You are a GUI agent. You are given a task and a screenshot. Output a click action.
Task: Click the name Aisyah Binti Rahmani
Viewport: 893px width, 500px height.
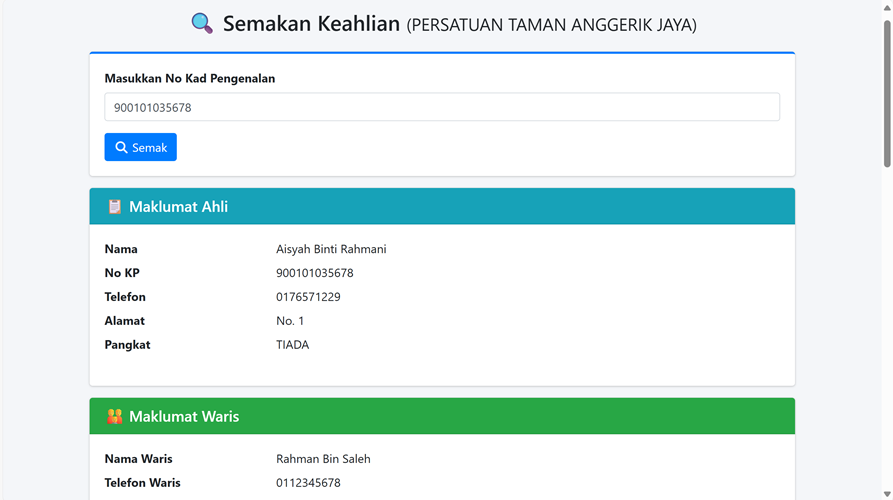(331, 249)
